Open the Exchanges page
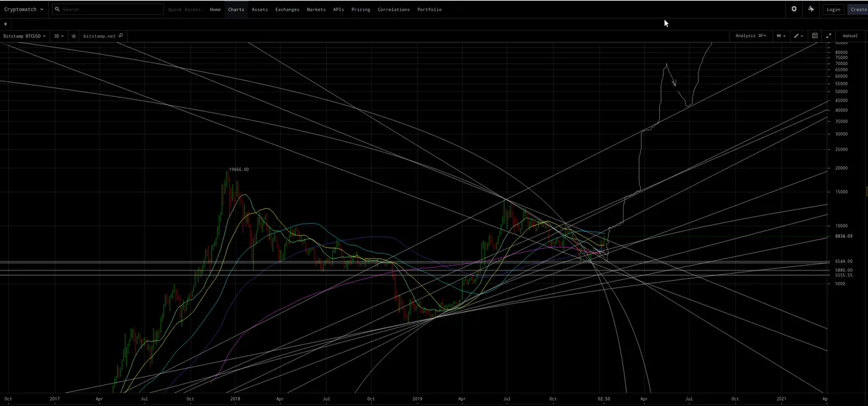The width and height of the screenshot is (868, 406). click(x=287, y=9)
